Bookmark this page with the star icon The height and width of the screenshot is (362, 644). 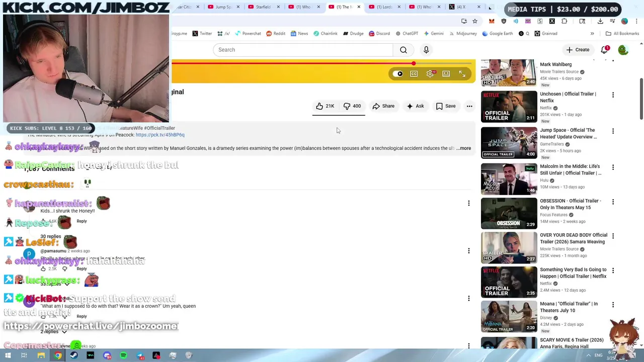(x=474, y=21)
